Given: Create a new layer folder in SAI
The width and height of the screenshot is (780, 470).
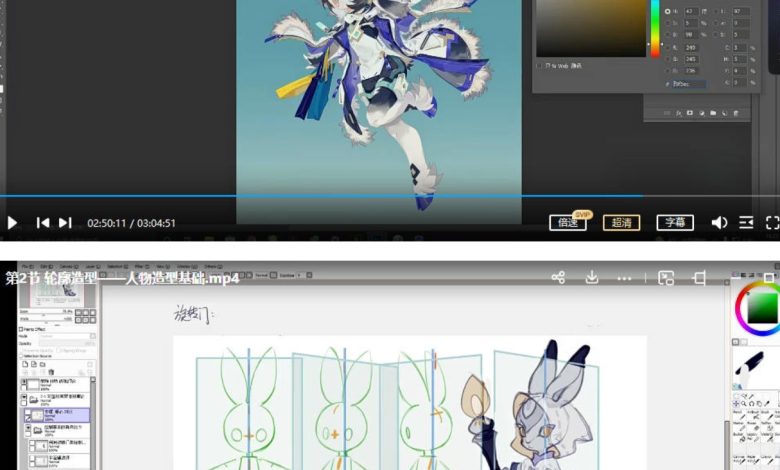Looking at the screenshot, I should click(x=43, y=365).
